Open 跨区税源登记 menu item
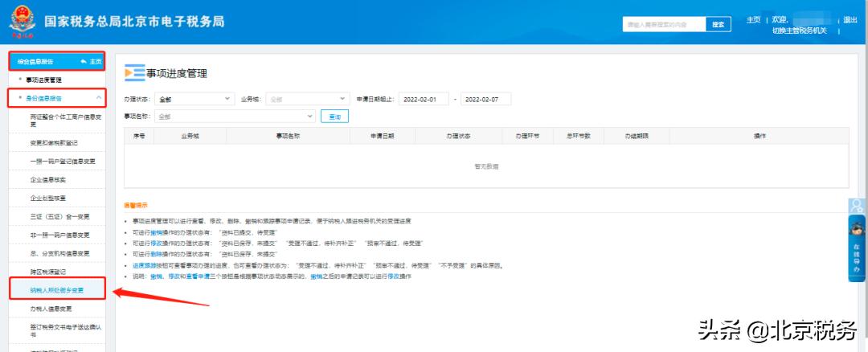The height and width of the screenshot is (352, 868). 48,272
